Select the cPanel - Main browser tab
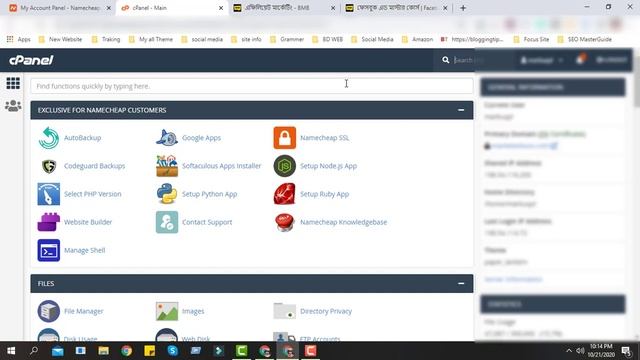The image size is (640, 360). (x=173, y=8)
